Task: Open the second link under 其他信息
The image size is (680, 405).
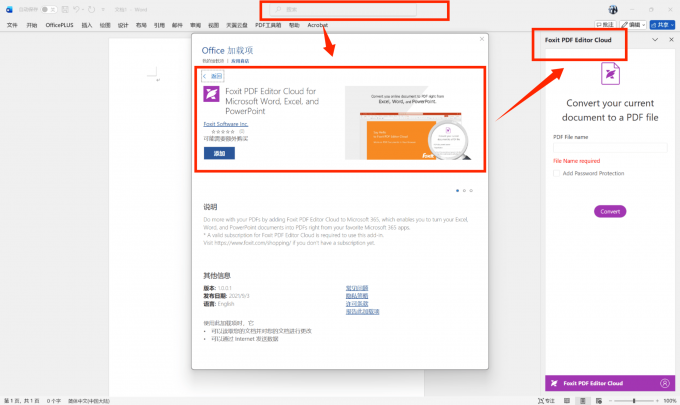Action: pyautogui.click(x=357, y=296)
